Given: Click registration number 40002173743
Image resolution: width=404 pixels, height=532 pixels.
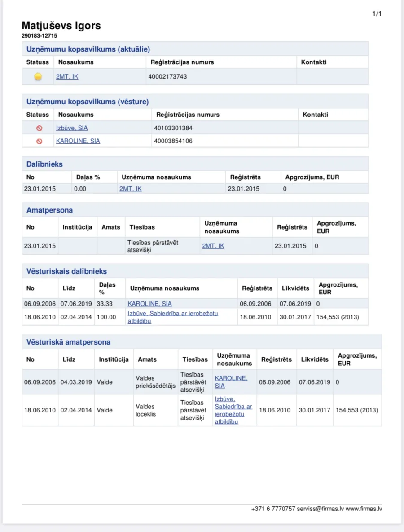Looking at the screenshot, I should click(167, 77).
